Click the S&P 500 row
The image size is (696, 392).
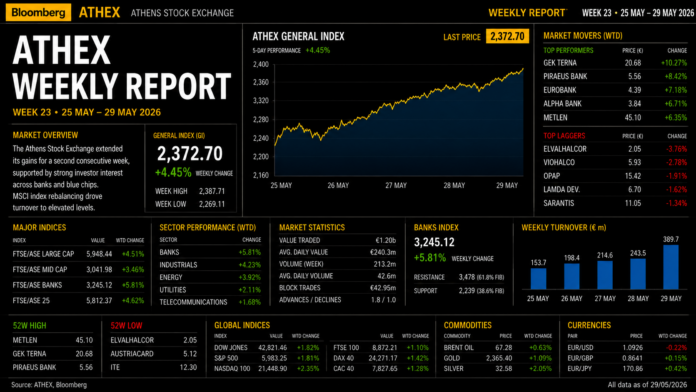pyautogui.click(x=266, y=358)
